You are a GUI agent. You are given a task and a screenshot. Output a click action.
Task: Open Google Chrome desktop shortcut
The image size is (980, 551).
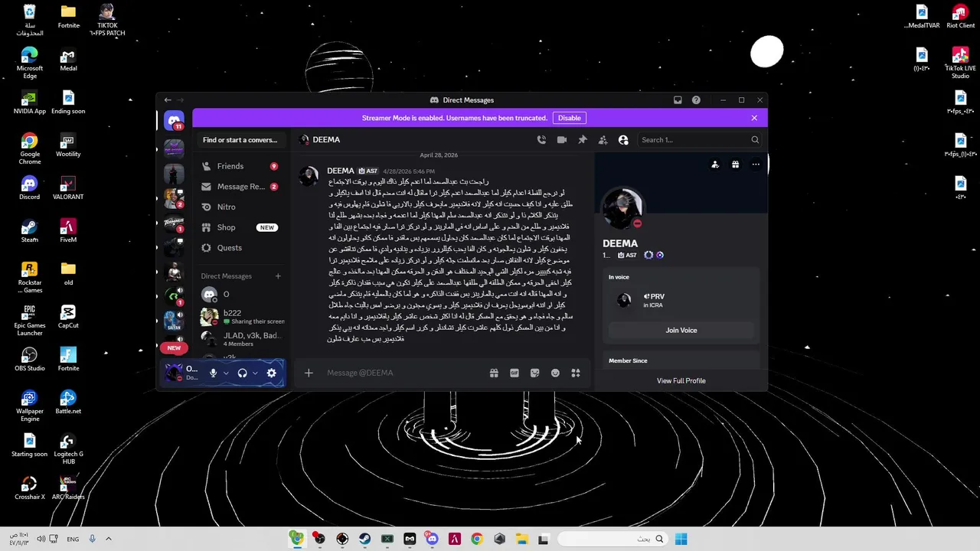[x=30, y=148]
